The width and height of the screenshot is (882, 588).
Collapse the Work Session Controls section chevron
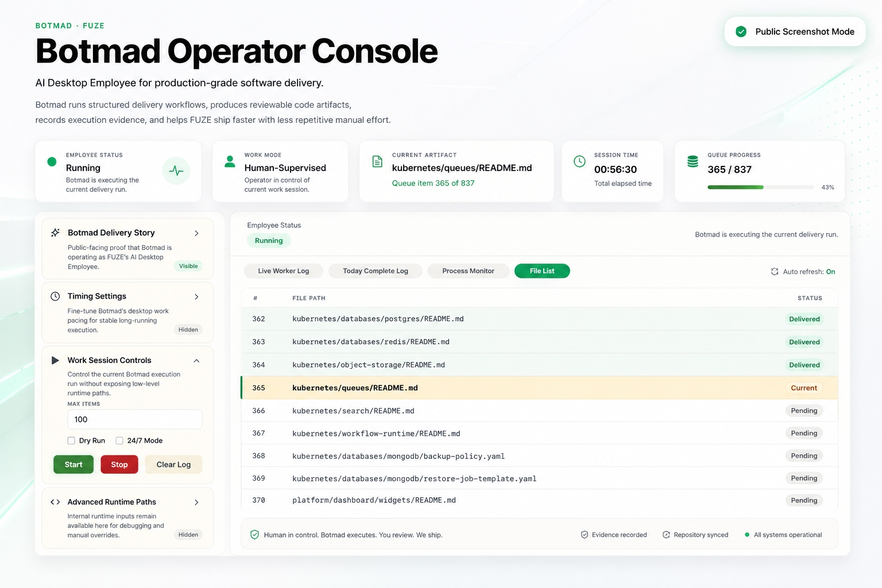[196, 361]
